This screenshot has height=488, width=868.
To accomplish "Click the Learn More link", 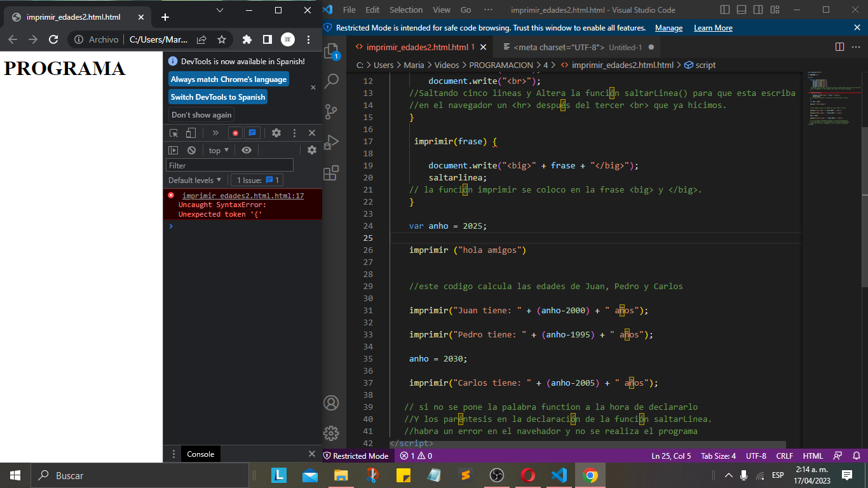I will (x=713, y=28).
